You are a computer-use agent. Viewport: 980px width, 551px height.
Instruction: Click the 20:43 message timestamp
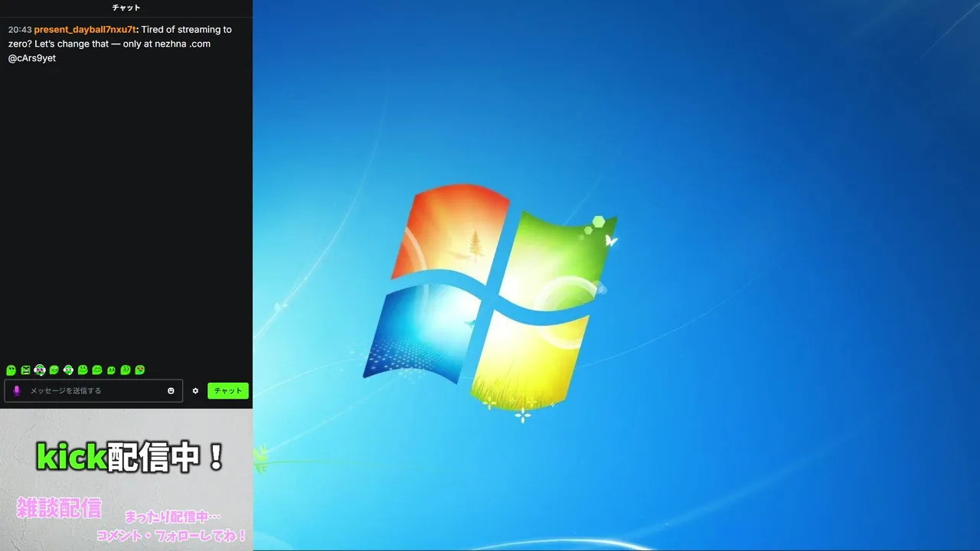pyautogui.click(x=20, y=30)
